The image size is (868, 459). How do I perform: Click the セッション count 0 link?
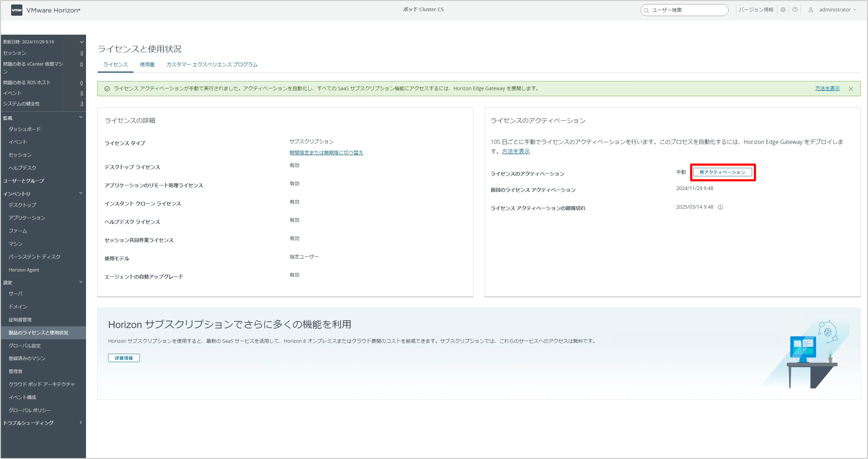click(82, 53)
